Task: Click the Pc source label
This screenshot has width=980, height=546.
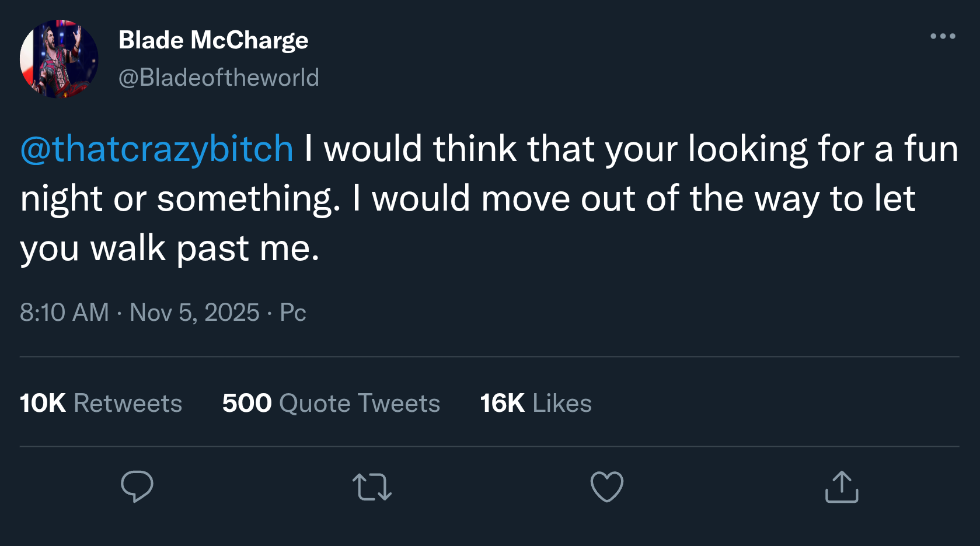Action: (292, 313)
